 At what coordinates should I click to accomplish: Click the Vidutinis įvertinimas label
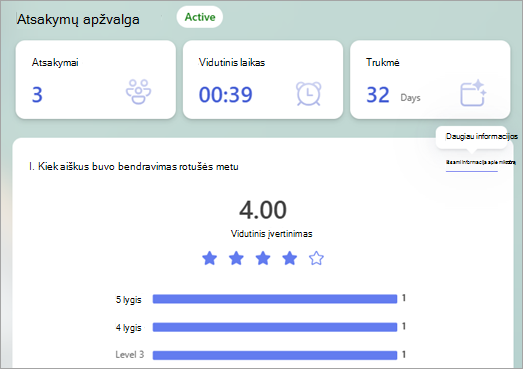click(272, 234)
